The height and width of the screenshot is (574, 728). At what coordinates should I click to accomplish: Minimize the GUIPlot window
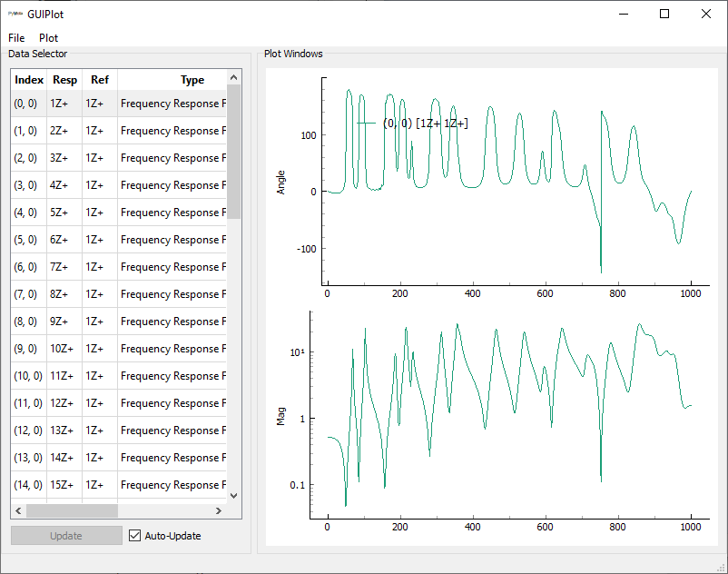point(623,14)
